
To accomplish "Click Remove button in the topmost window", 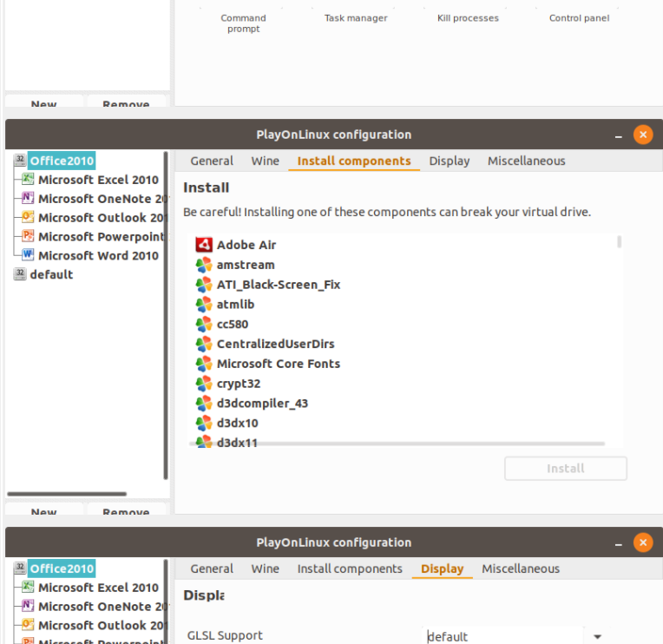I will pos(126,101).
